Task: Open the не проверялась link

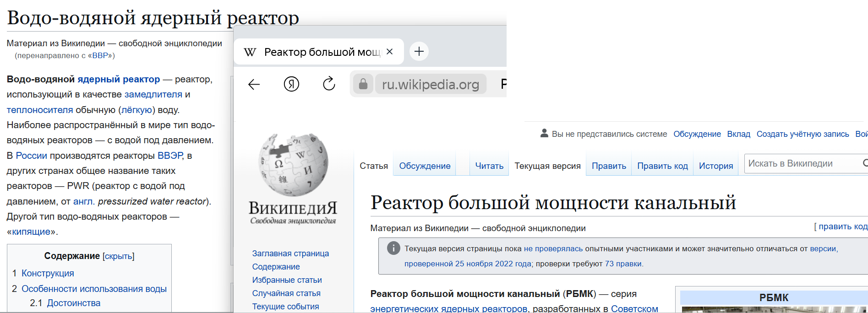Action: click(553, 249)
